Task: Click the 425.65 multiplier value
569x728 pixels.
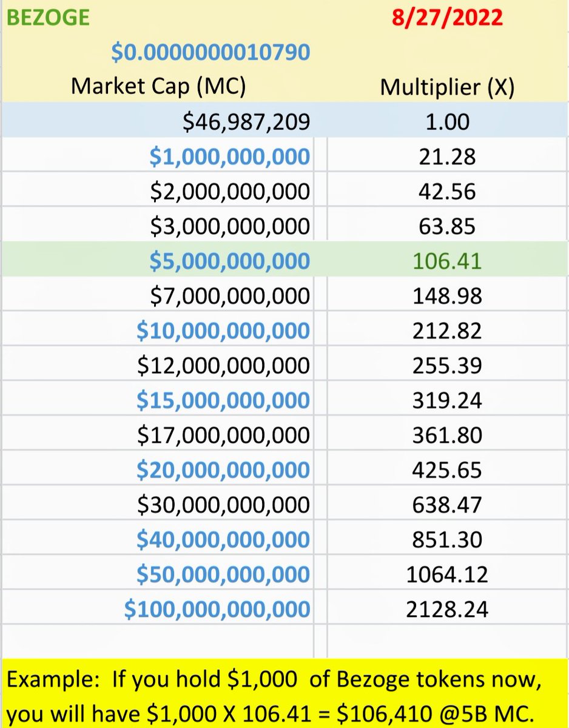Action: 446,470
